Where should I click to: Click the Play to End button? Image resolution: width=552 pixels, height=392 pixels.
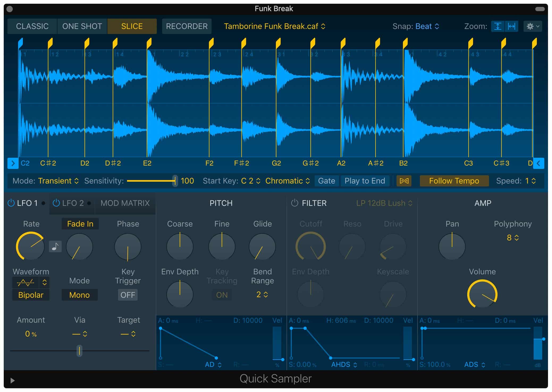point(365,181)
